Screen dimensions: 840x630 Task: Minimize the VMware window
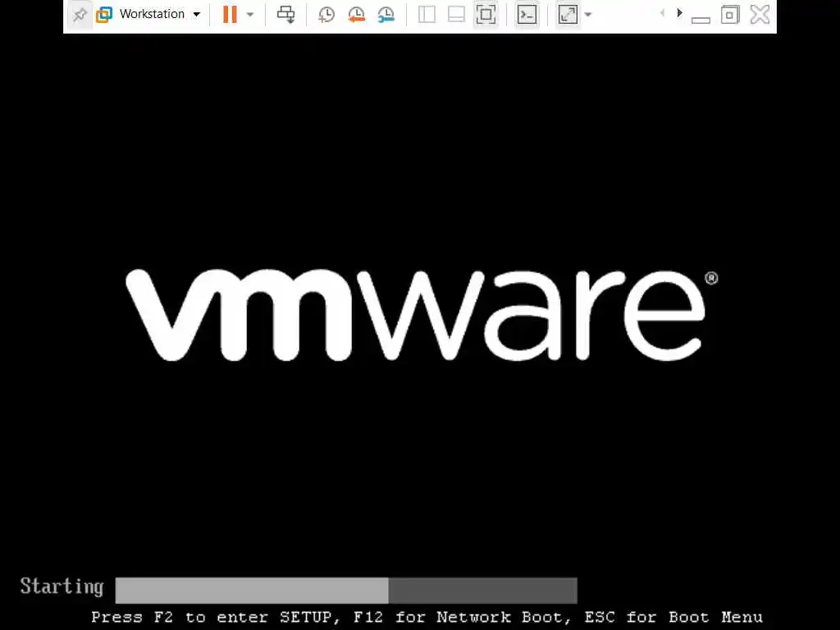pyautogui.click(x=701, y=20)
